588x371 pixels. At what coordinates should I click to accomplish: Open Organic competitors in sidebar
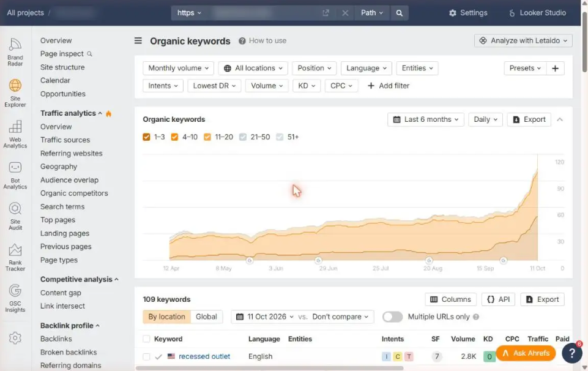[74, 193]
